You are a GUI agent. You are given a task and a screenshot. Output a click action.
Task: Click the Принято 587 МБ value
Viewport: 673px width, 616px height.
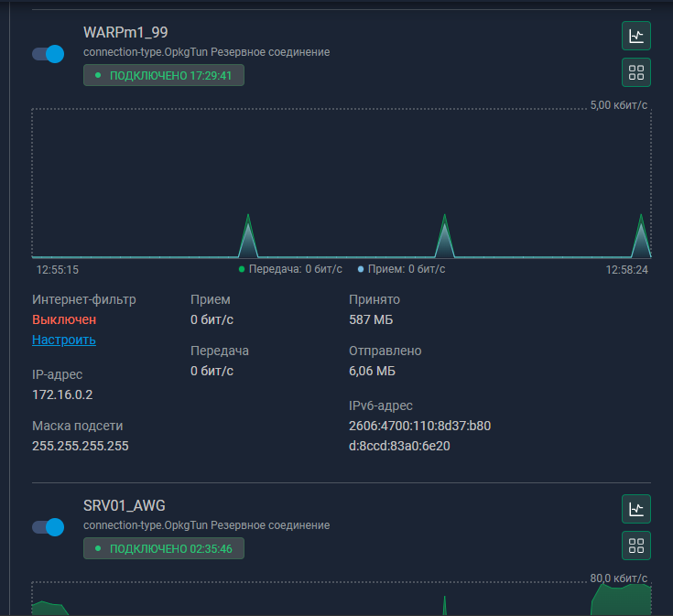[371, 319]
